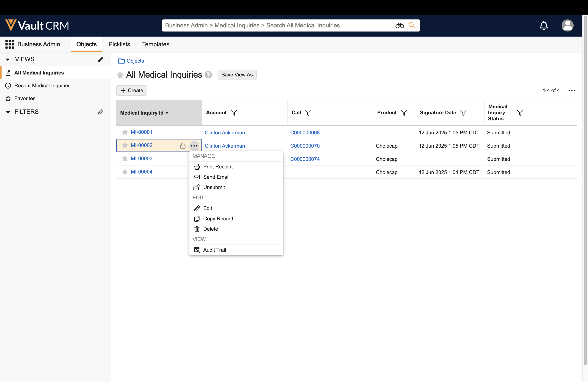The width and height of the screenshot is (588, 382).
Task: Click the notifications bell icon
Action: [x=543, y=25]
